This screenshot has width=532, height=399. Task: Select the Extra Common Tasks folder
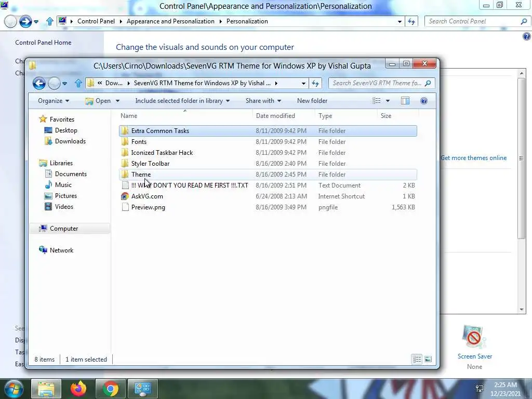pos(268,131)
